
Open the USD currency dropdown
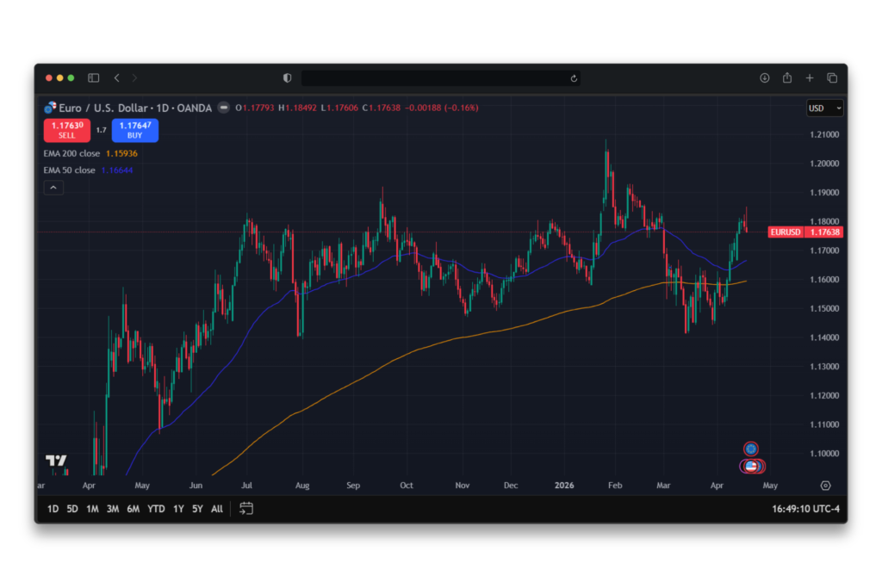pos(823,108)
